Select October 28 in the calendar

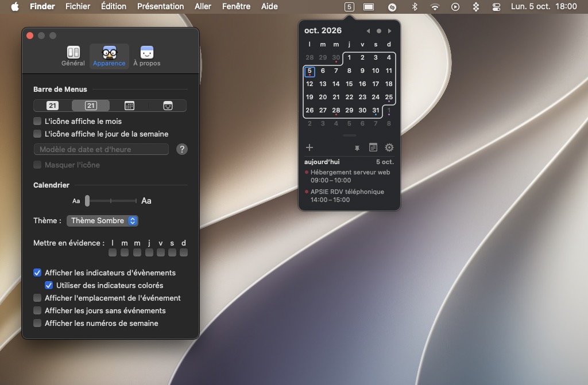pos(336,110)
